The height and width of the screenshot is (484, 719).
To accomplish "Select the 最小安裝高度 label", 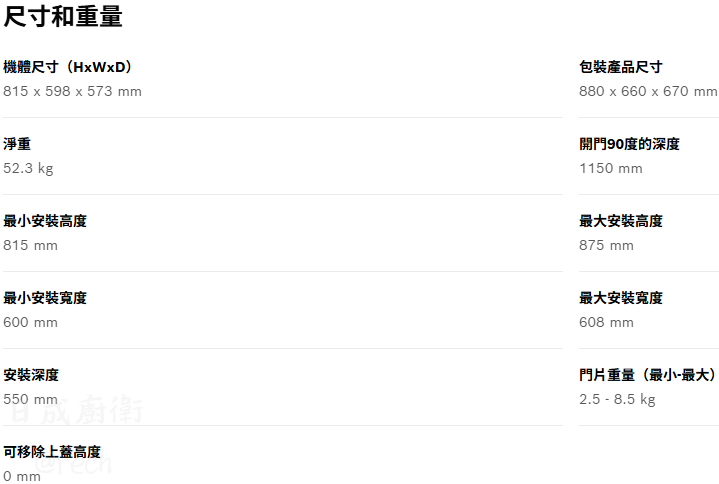I will pyautogui.click(x=45, y=221).
